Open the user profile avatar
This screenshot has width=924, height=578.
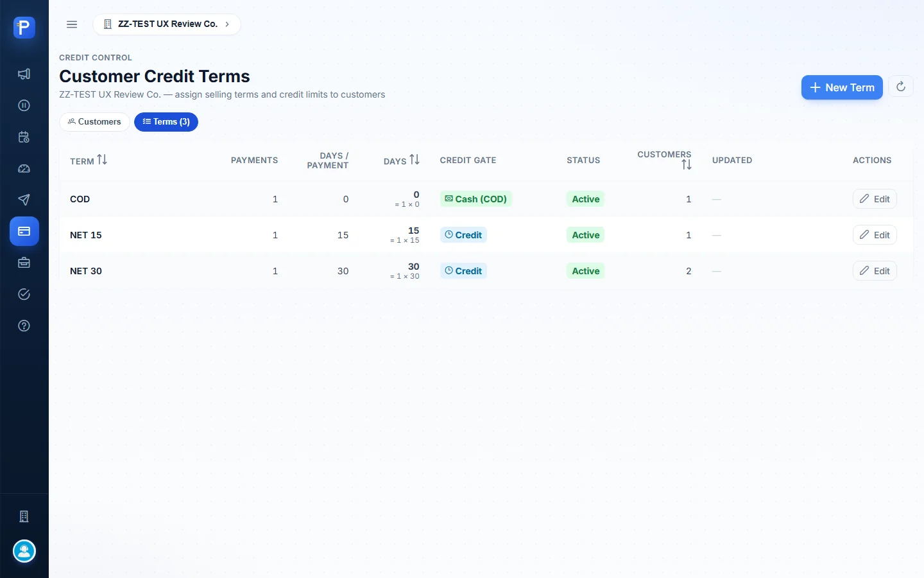(24, 551)
